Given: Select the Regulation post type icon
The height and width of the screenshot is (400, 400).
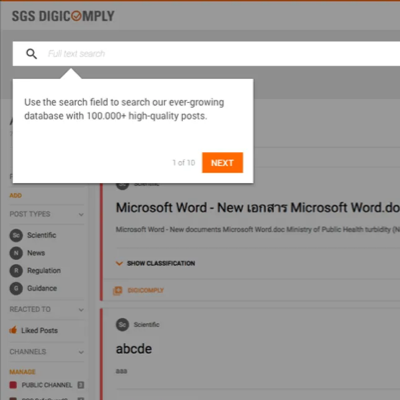Looking at the screenshot, I should point(16,271).
